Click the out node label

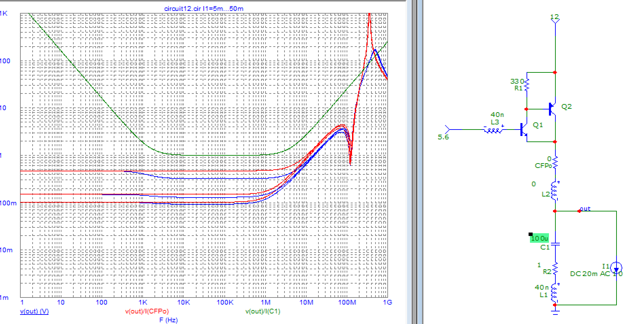585,208
